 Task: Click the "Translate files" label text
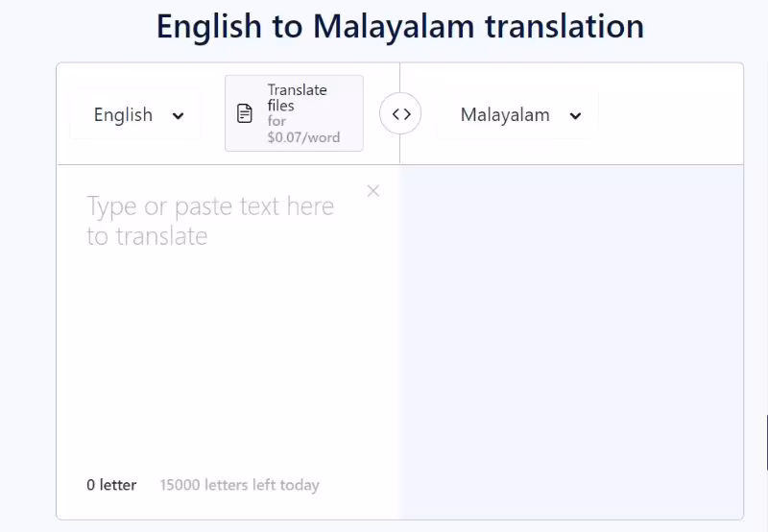tap(297, 97)
